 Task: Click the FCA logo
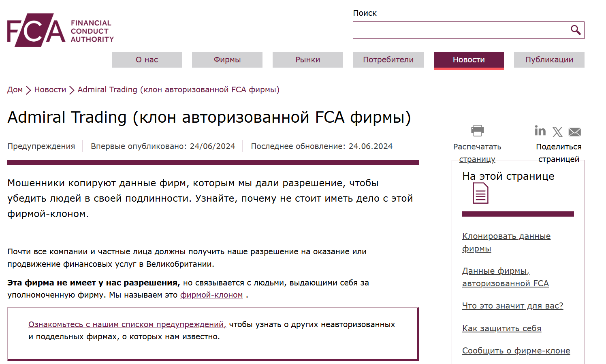pos(61,30)
